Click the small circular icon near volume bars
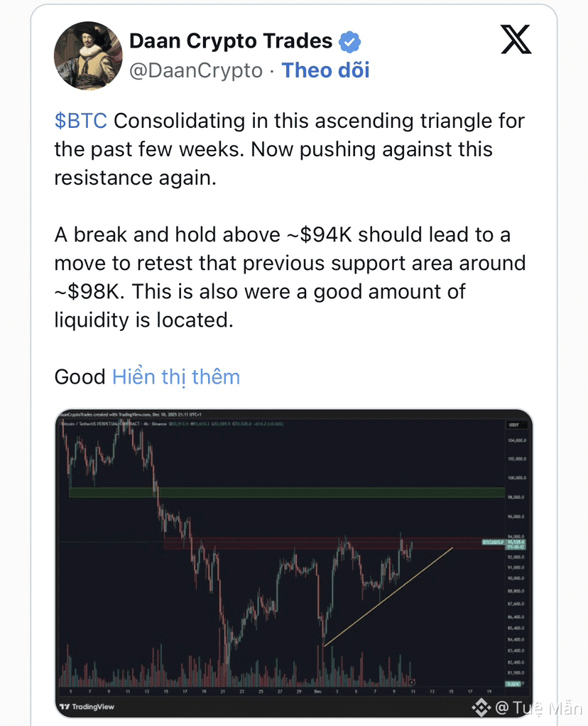 pyautogui.click(x=412, y=682)
